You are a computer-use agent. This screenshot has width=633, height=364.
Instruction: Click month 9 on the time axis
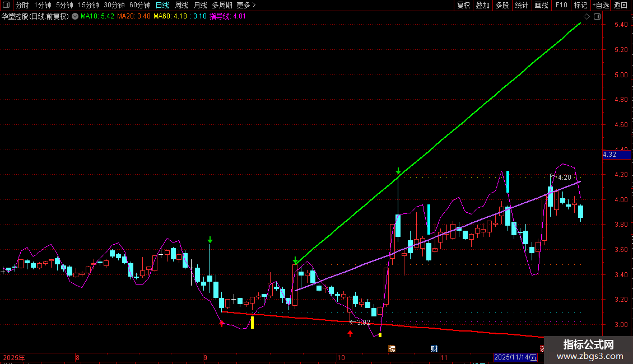click(x=205, y=358)
